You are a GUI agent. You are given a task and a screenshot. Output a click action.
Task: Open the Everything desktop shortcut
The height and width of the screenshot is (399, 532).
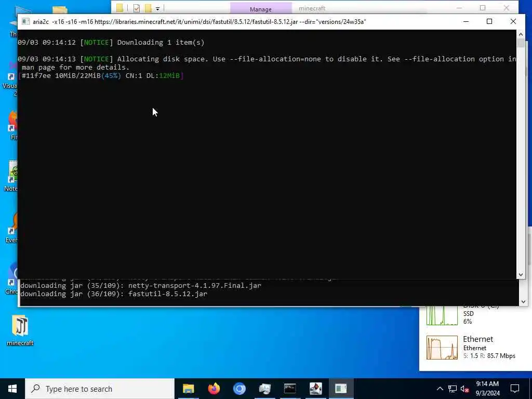coord(11,227)
